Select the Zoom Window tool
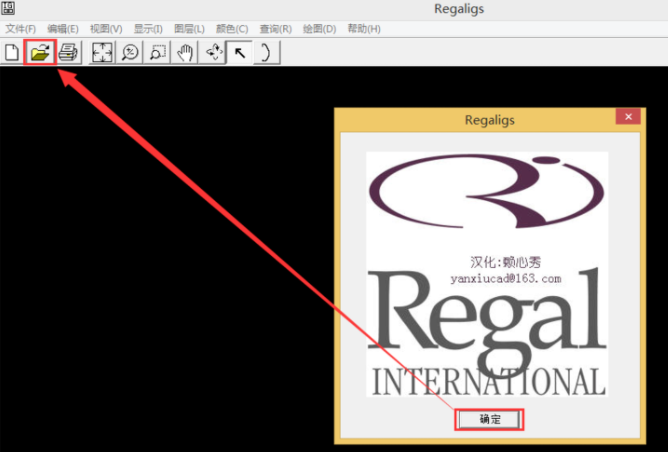This screenshot has width=668, height=452. [x=157, y=52]
